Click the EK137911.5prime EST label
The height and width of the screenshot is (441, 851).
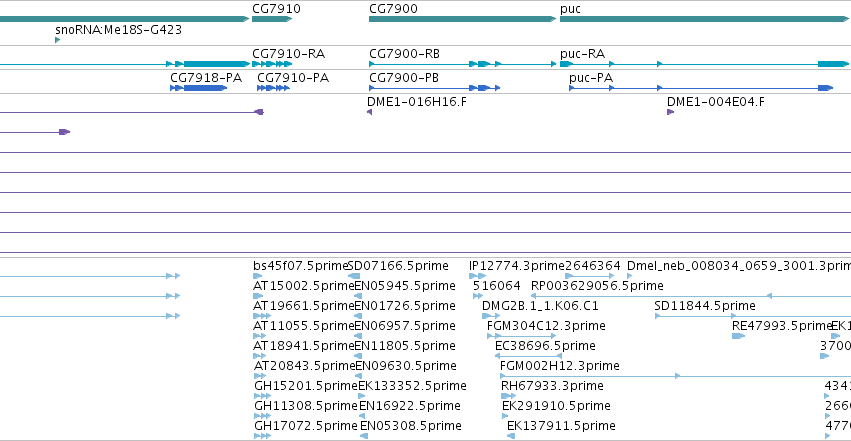coord(561,426)
